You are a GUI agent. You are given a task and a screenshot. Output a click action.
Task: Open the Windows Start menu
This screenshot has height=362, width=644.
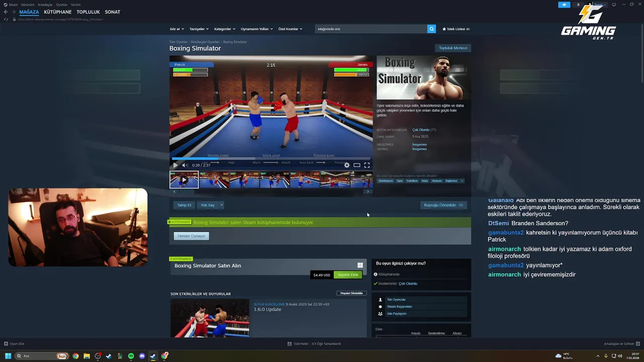8,356
